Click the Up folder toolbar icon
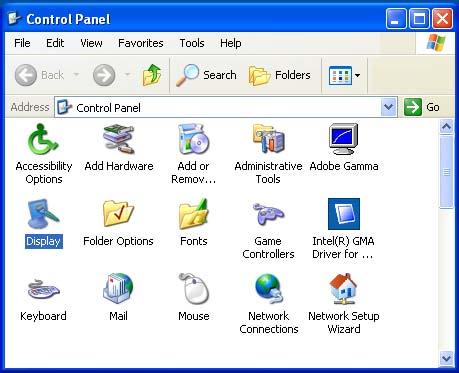Image resolution: width=459 pixels, height=373 pixels. click(x=152, y=75)
